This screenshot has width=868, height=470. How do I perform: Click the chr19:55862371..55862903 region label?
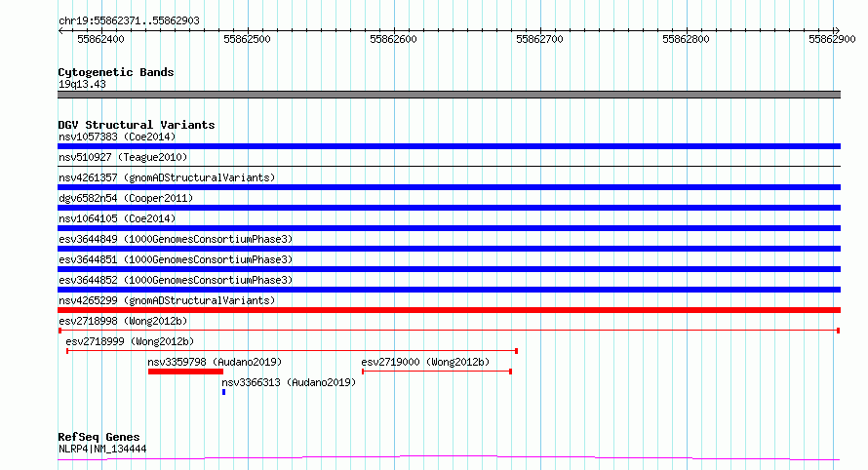click(x=129, y=20)
